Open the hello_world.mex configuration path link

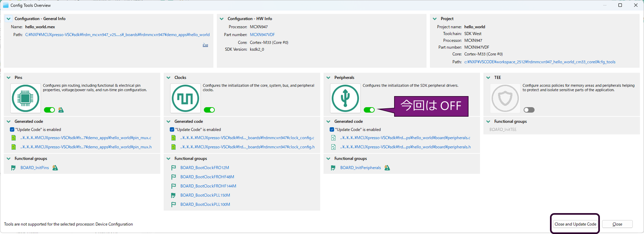[118, 35]
